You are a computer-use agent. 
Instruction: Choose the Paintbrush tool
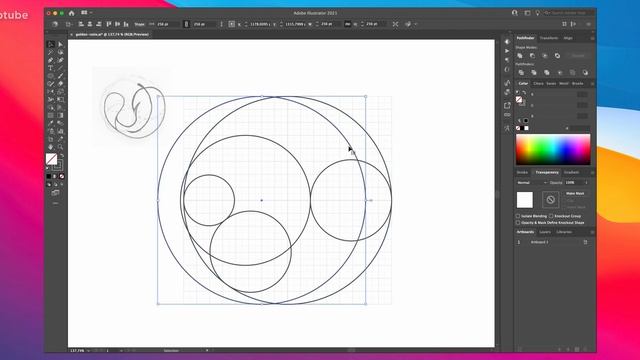pos(60,76)
